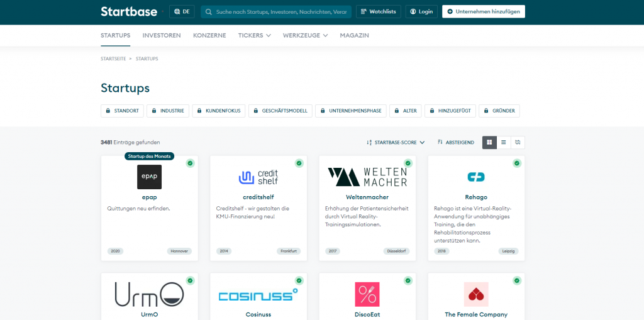
Task: Click the creditshelf logo
Action: [258, 177]
